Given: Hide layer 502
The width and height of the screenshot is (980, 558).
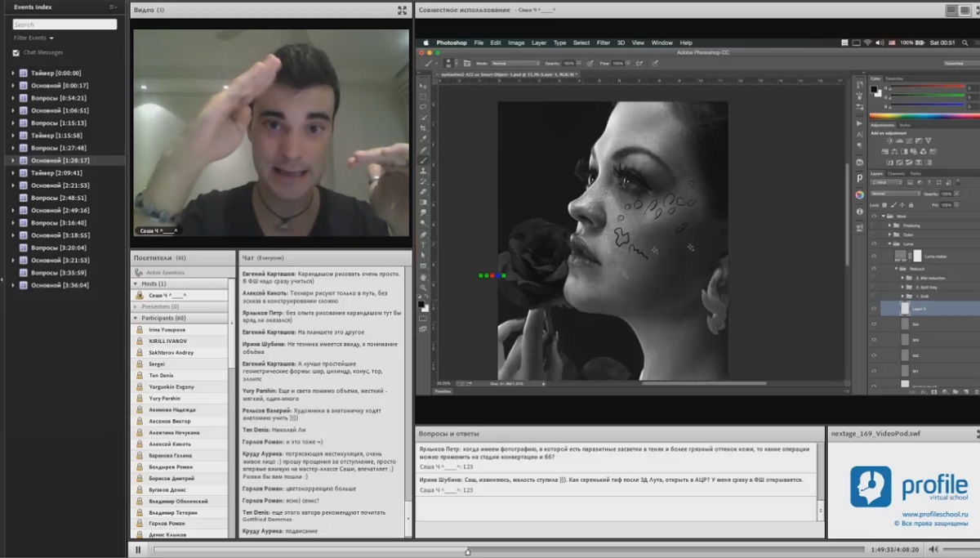Looking at the screenshot, I should (x=874, y=355).
